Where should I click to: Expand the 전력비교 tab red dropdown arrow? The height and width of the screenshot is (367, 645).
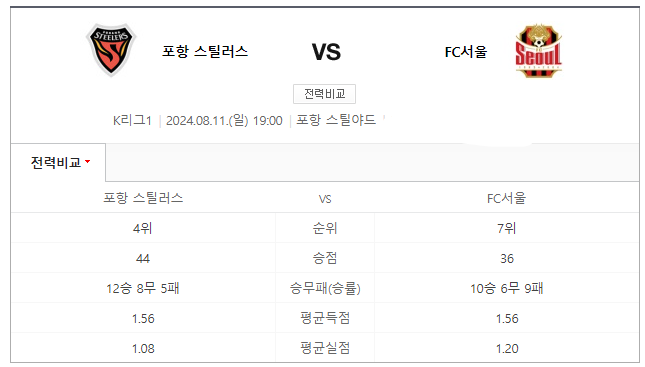[88, 162]
